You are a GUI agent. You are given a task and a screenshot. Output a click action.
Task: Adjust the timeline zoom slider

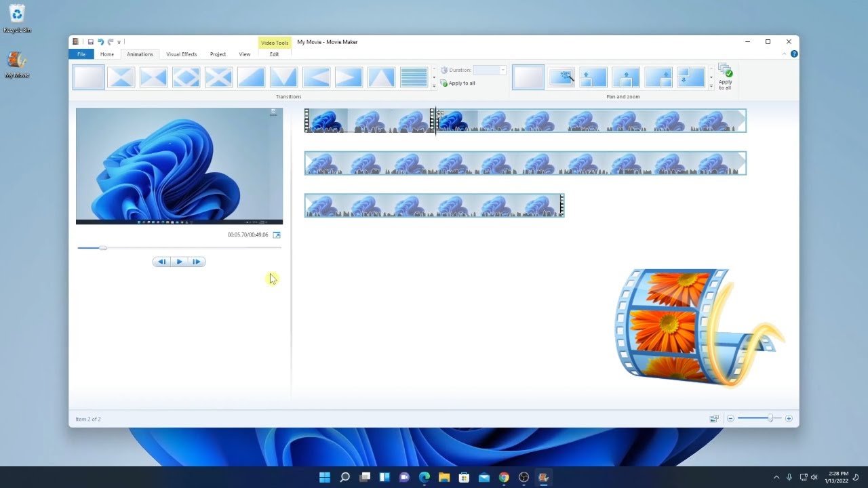(x=770, y=419)
